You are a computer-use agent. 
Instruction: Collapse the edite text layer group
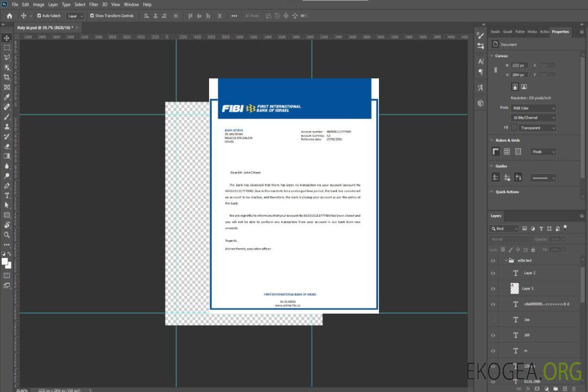tap(505, 260)
